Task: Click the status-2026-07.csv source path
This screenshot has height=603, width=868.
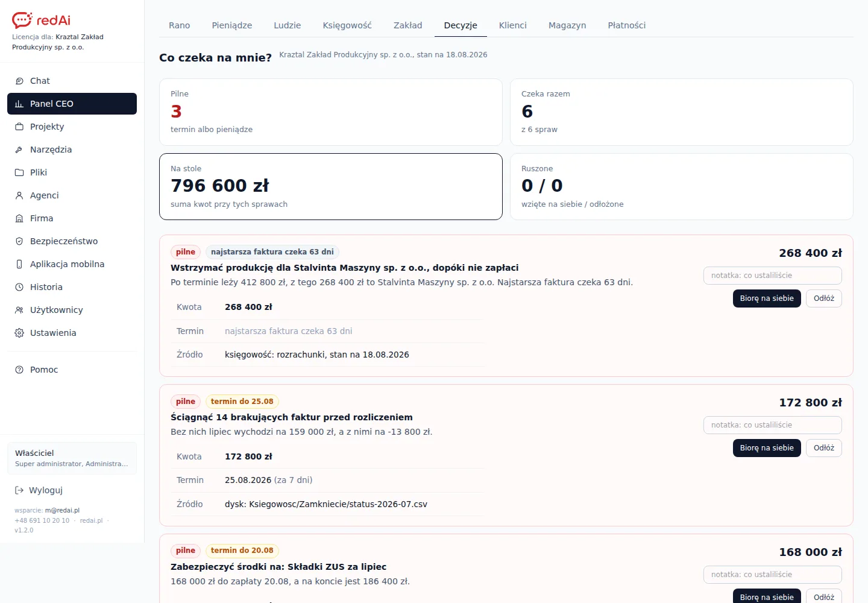Action: click(x=326, y=504)
